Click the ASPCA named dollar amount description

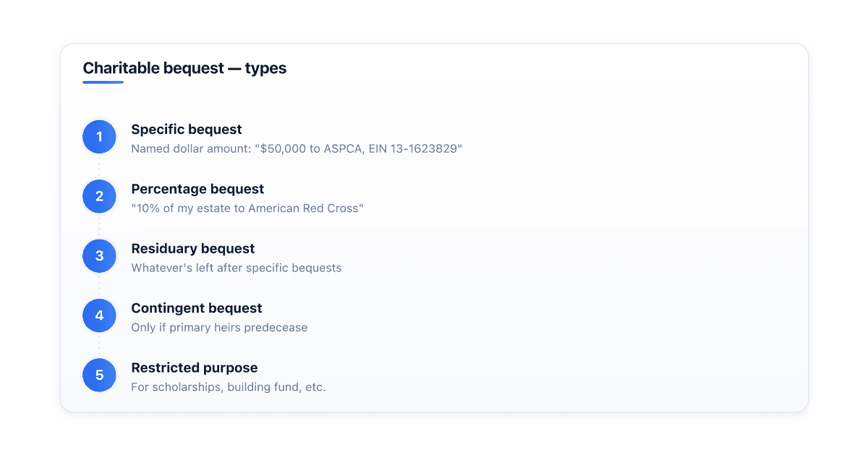click(297, 149)
